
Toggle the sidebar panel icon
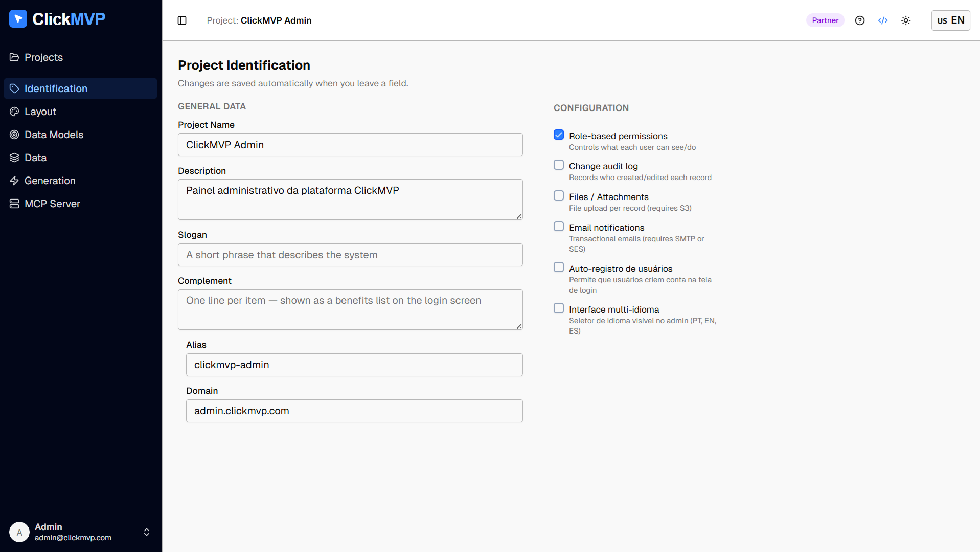coord(182,20)
